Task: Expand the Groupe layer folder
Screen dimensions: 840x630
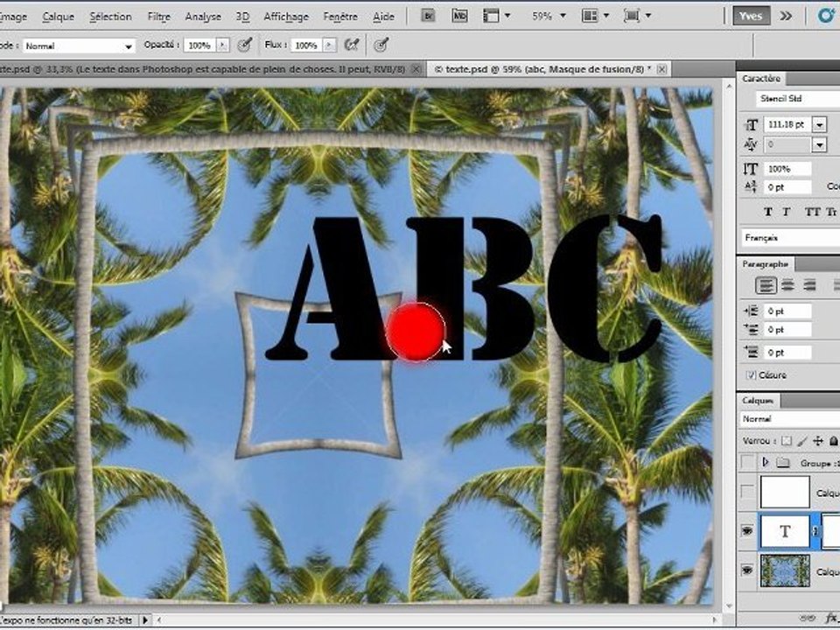Action: coord(765,462)
